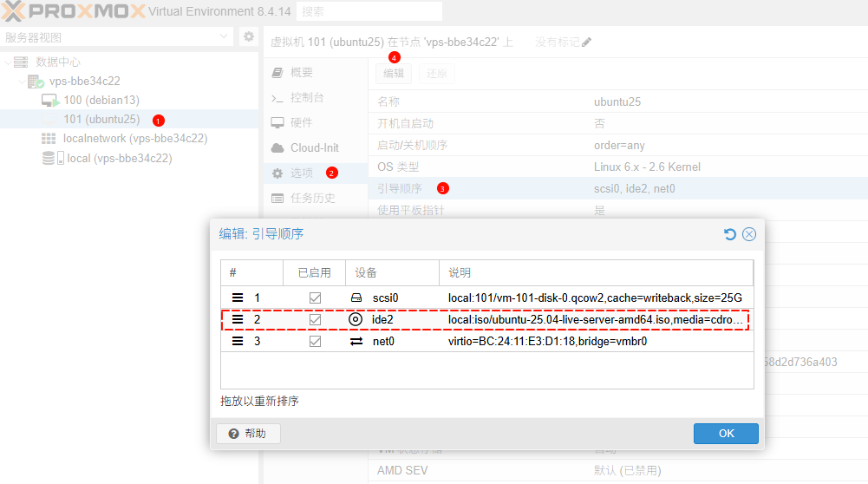Uncheck the enabled checkbox for ide2
The height and width of the screenshot is (484, 868).
(315, 319)
